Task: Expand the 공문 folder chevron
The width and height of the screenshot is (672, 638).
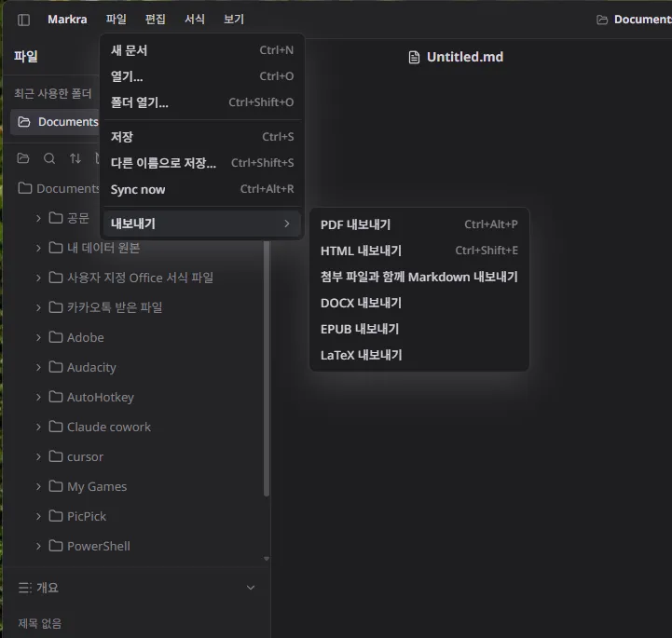Action: [38, 218]
